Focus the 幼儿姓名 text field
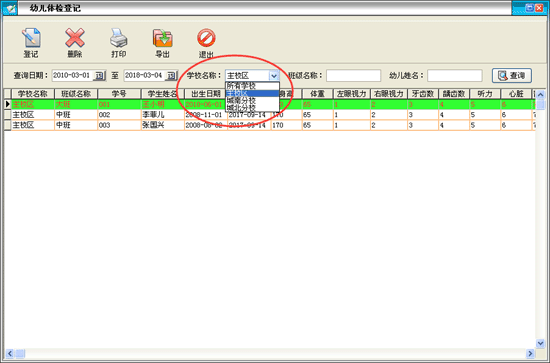This screenshot has width=550, height=363. (x=455, y=75)
